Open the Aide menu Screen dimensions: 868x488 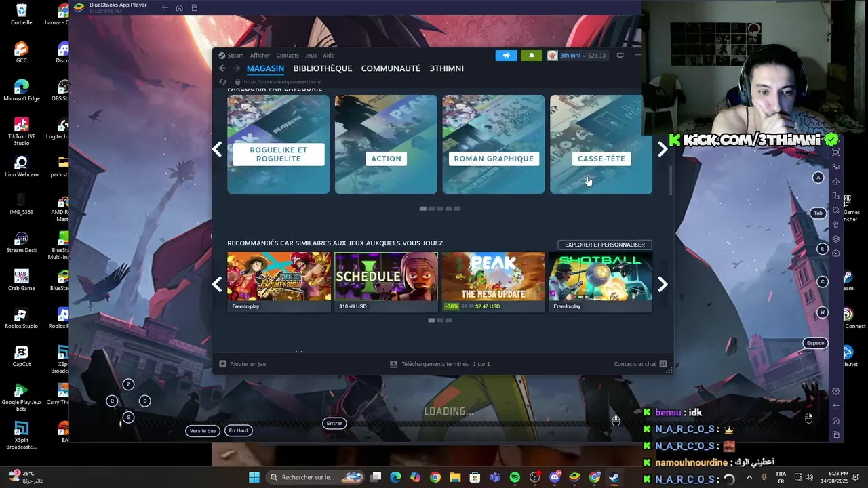click(329, 56)
